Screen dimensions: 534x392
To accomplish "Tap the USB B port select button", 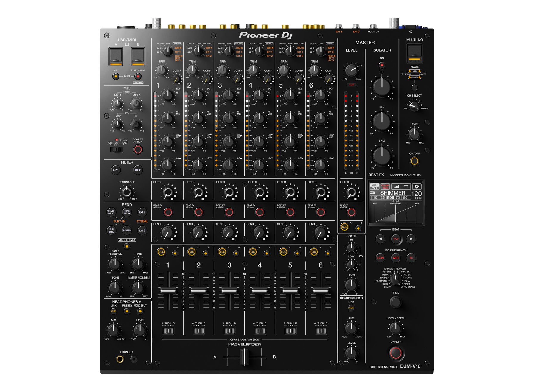I will (x=138, y=56).
